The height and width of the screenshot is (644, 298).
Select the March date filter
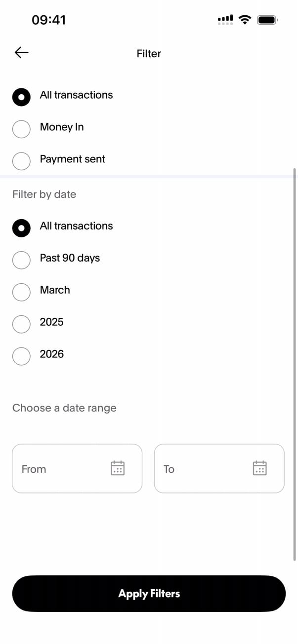coord(21,291)
